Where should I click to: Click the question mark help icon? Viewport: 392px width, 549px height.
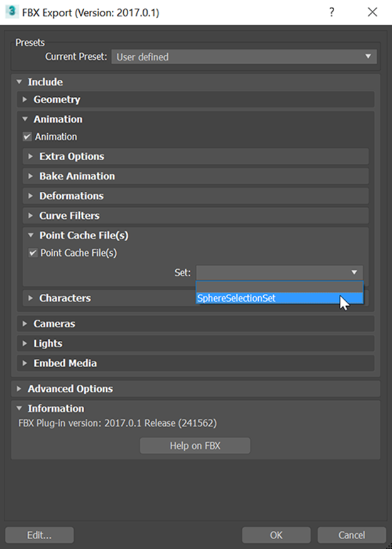point(332,12)
